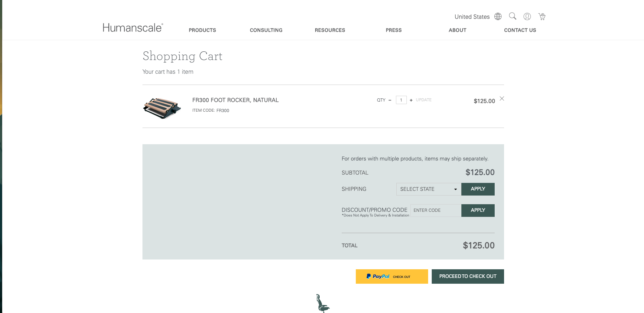The image size is (644, 313).
Task: Open the search magnifier icon
Action: (512, 16)
